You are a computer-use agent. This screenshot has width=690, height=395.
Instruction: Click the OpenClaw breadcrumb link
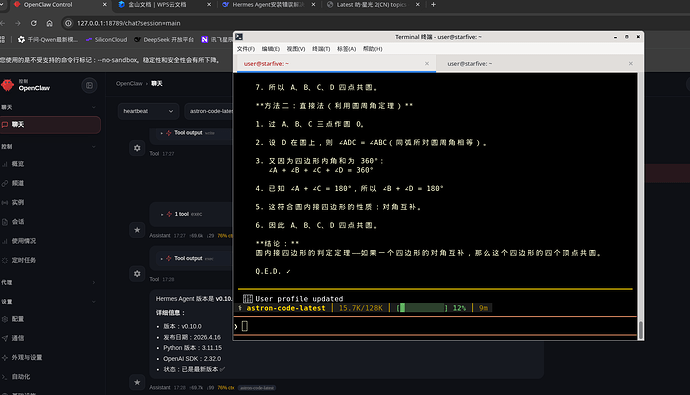129,84
